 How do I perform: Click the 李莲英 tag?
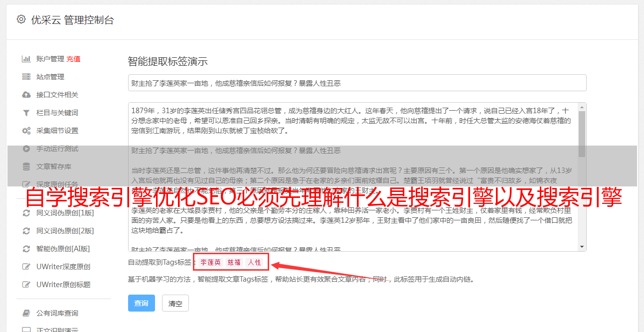(x=210, y=262)
